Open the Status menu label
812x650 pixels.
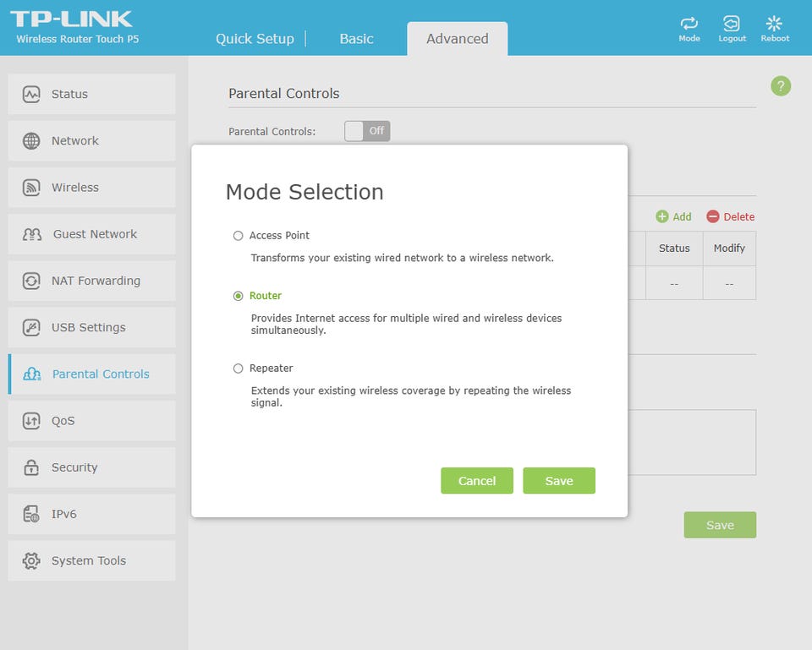coord(69,94)
